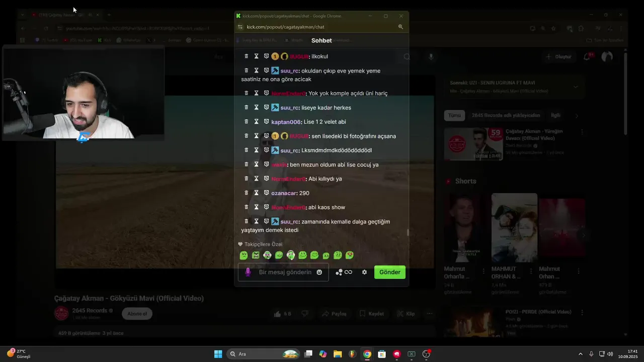644x362 pixels.
Task: Shield icon beside "Abi kıllıydı ya" message
Action: coord(266,178)
